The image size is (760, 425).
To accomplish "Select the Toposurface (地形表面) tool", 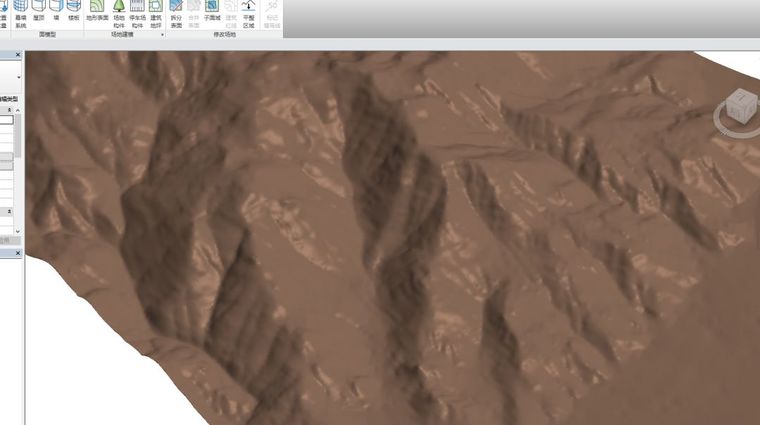I will 97,12.
